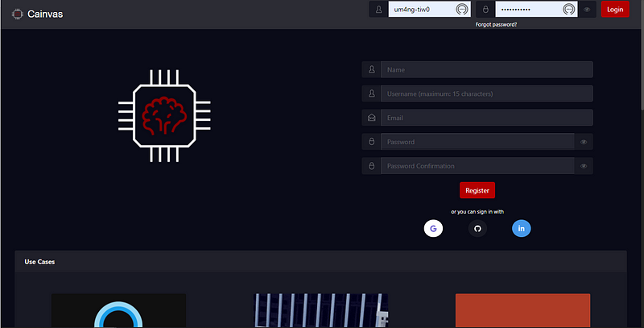Click the Use Cases heading

tap(39, 262)
